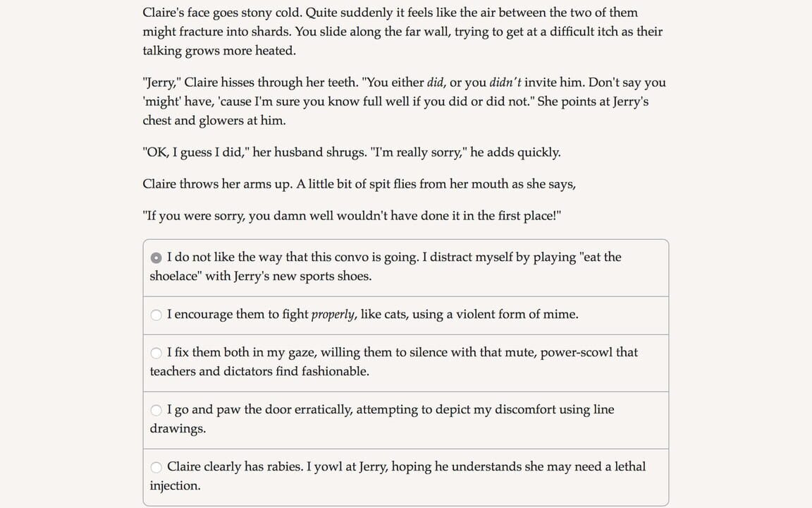Click the fourth choice's radio circle

click(x=156, y=410)
